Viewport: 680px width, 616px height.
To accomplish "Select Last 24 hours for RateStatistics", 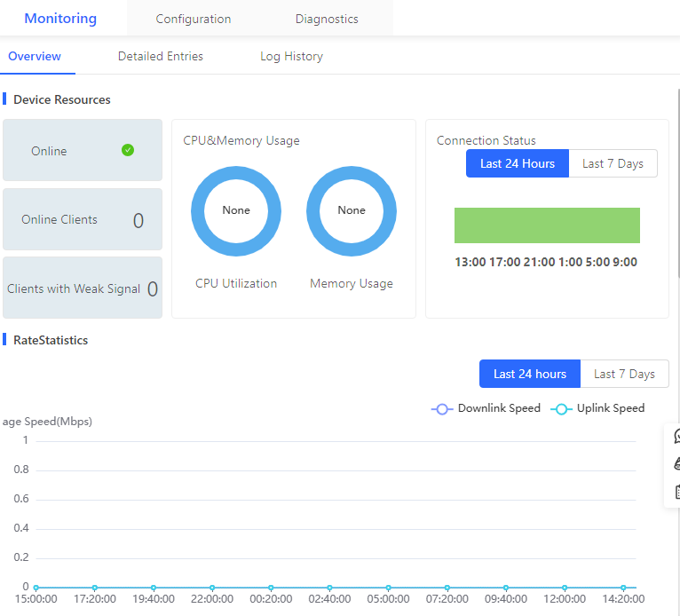I will [x=530, y=374].
